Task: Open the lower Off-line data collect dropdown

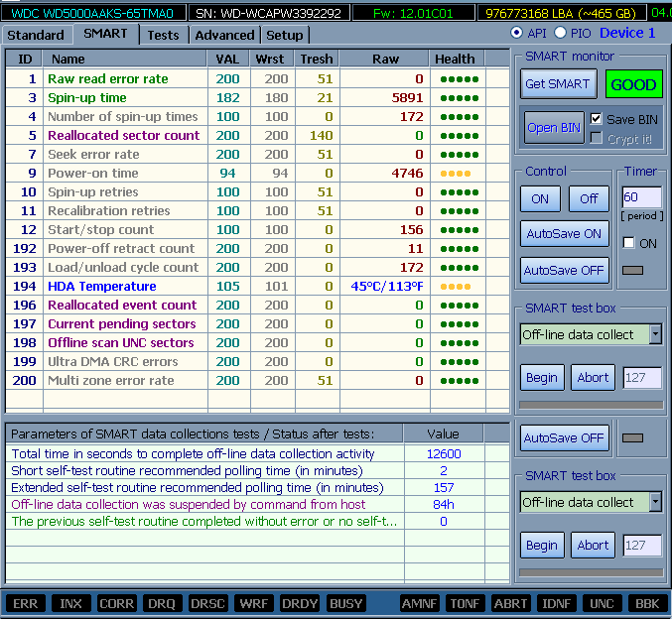Action: tap(655, 502)
